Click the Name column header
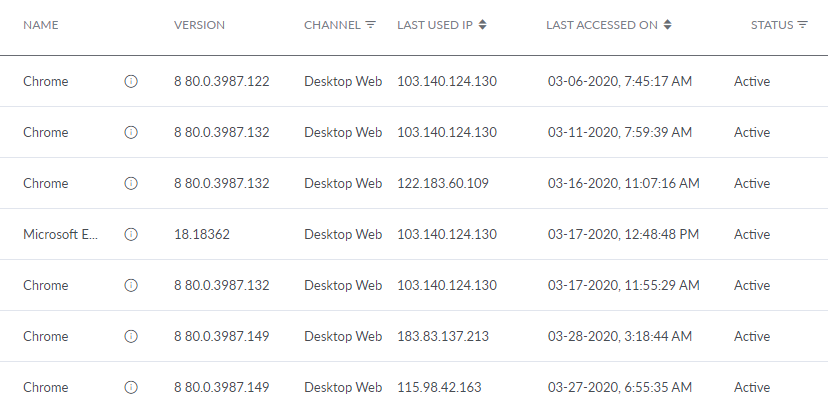Image resolution: width=828 pixels, height=405 pixels. coord(40,25)
